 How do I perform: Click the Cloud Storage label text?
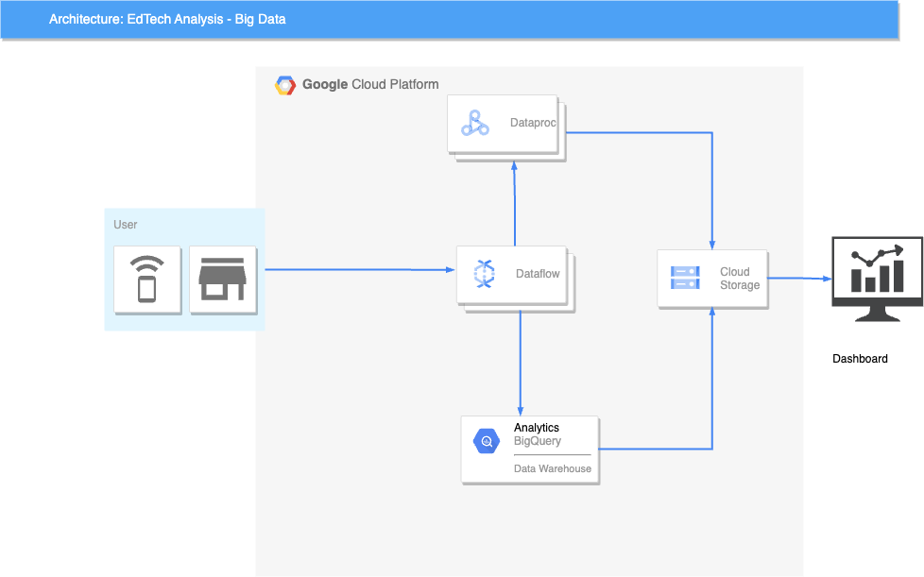coord(740,279)
